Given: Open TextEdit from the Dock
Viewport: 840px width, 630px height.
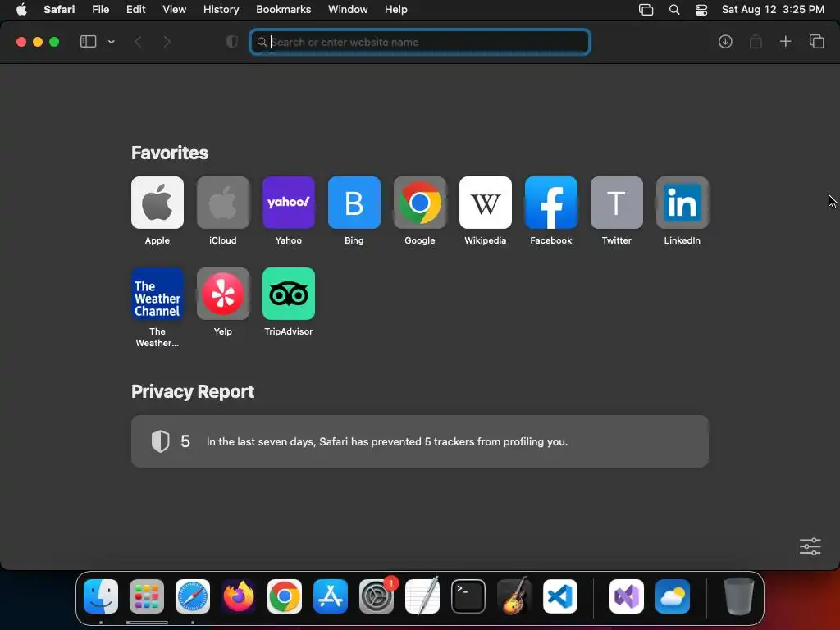Looking at the screenshot, I should pos(422,596).
